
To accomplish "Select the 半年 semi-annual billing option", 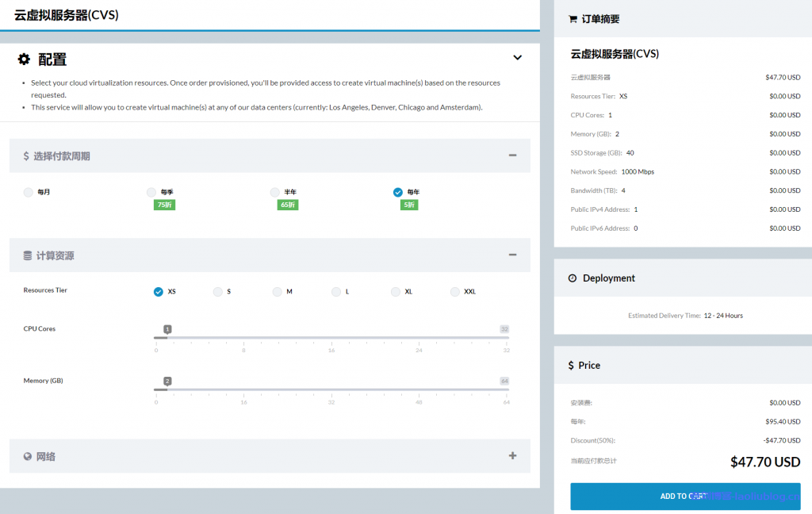I will coord(275,192).
